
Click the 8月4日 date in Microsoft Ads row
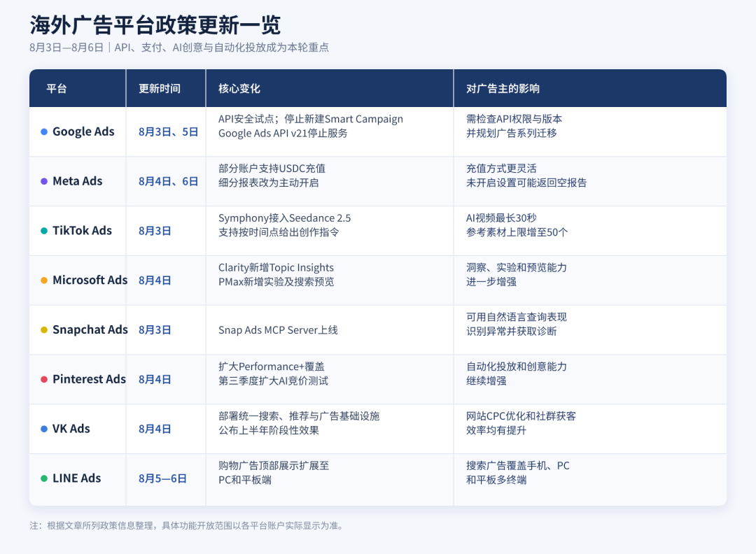coord(155,281)
